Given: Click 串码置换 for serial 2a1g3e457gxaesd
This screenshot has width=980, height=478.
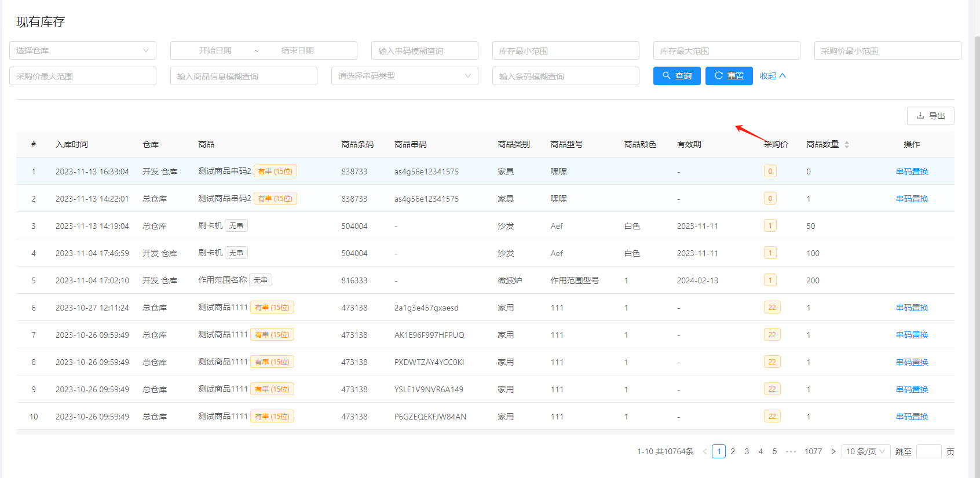Looking at the screenshot, I should tap(912, 308).
